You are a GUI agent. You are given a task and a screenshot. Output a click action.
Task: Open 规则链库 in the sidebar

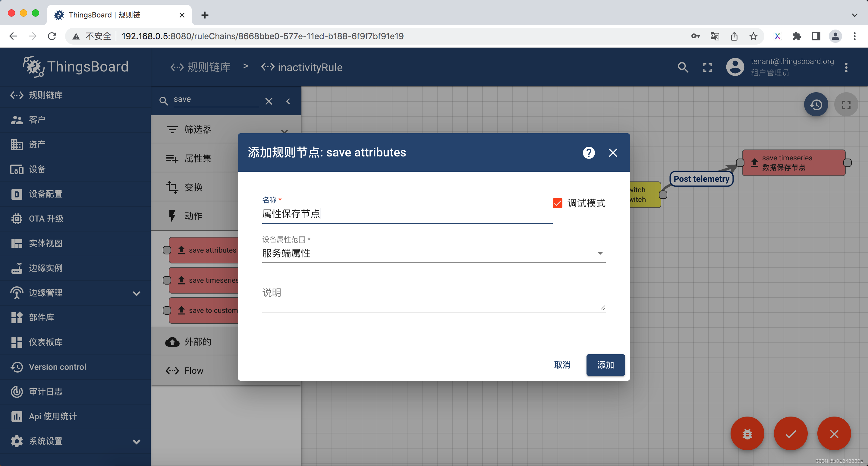tap(75, 95)
